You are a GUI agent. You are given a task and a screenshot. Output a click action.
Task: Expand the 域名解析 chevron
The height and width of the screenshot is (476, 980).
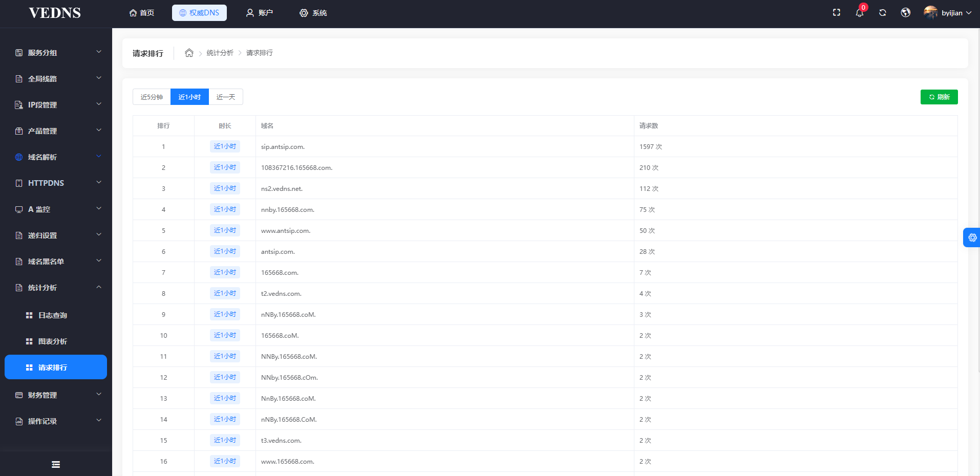99,156
